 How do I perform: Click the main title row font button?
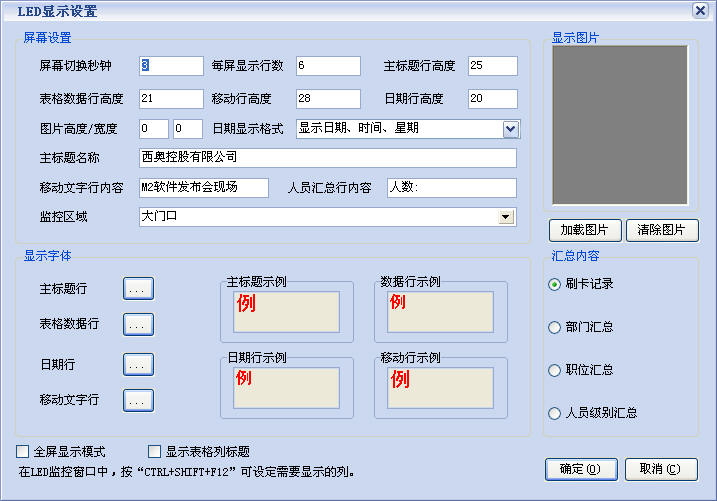pos(138,288)
